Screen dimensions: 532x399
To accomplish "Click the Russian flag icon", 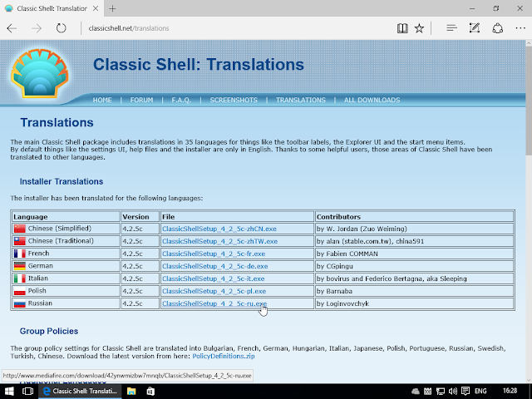I will (20, 303).
